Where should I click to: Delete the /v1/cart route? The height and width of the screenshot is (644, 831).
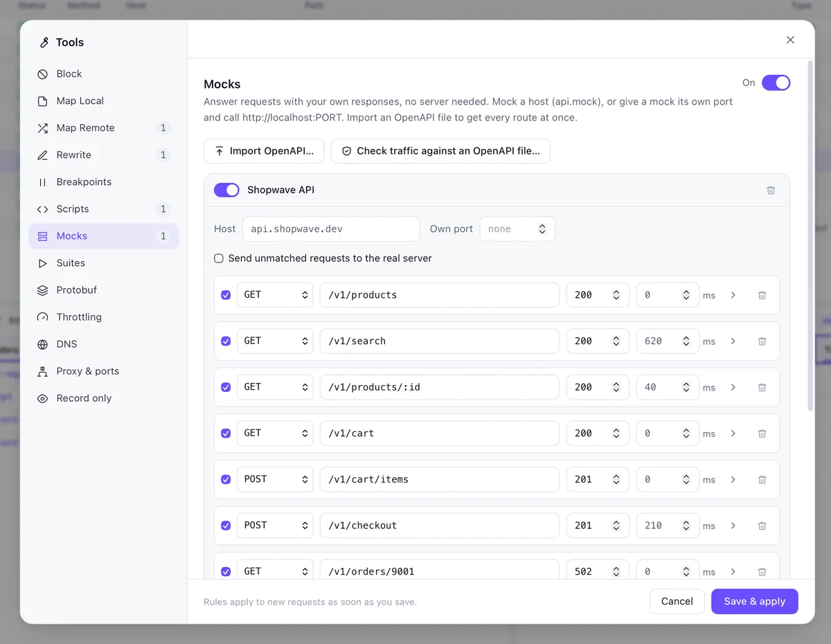[x=762, y=433]
